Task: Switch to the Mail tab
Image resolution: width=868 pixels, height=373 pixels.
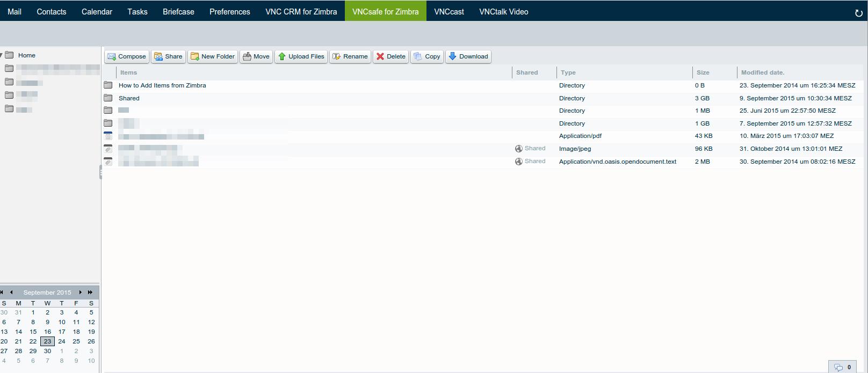Action: (x=15, y=11)
